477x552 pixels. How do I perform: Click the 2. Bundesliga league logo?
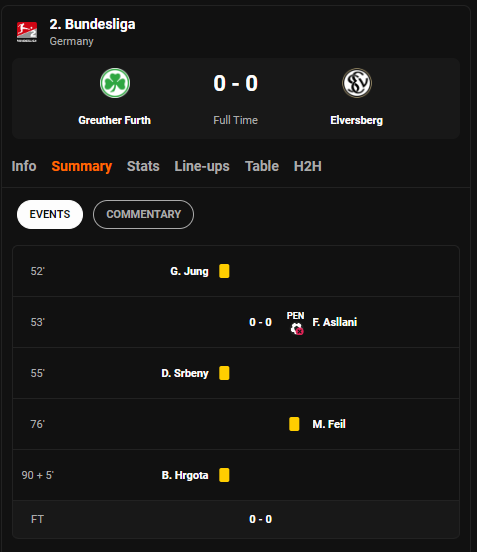[x=27, y=32]
